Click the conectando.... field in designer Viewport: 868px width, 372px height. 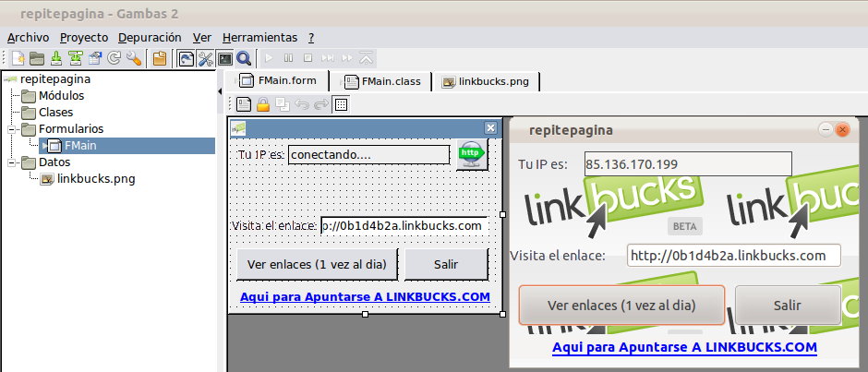(368, 155)
